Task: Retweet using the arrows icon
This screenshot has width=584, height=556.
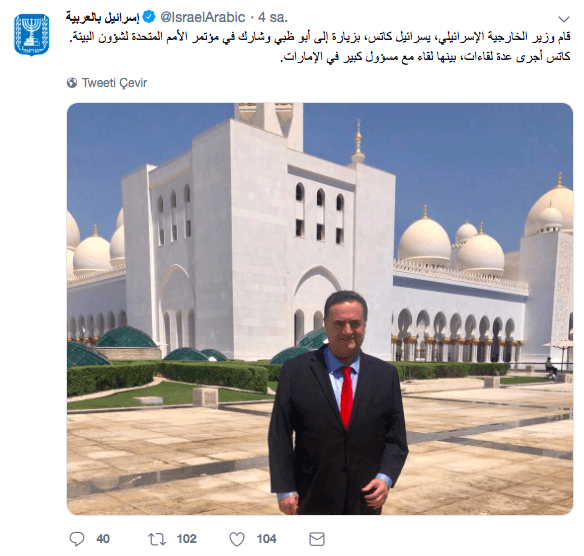Action: coord(157,539)
